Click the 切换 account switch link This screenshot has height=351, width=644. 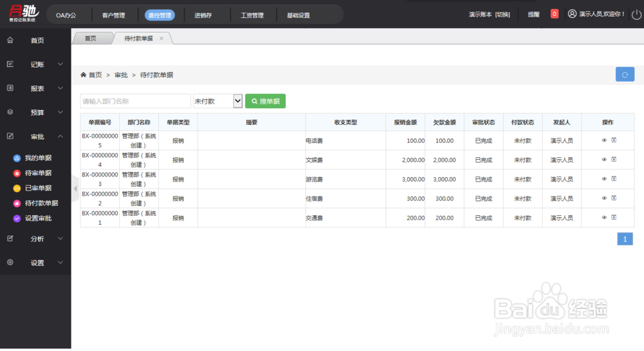[502, 14]
